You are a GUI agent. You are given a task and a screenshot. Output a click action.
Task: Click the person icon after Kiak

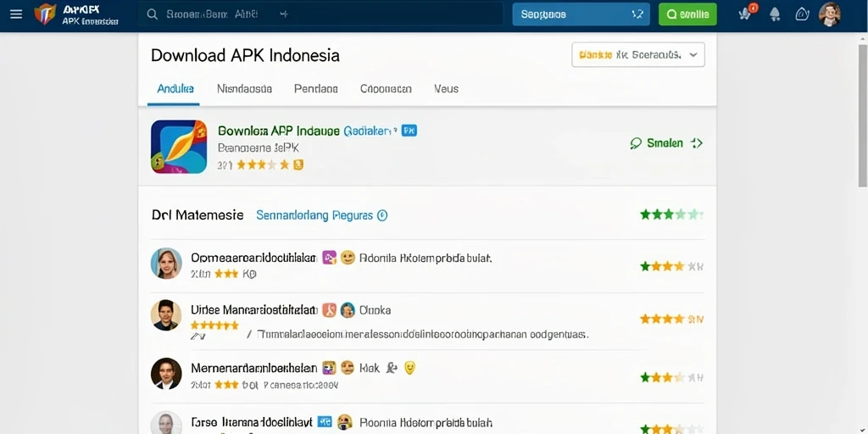tap(392, 368)
